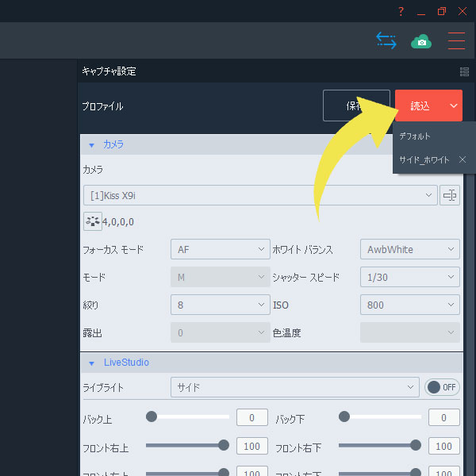Collapse the LiveStudio section
476x476 pixels.
(x=91, y=363)
